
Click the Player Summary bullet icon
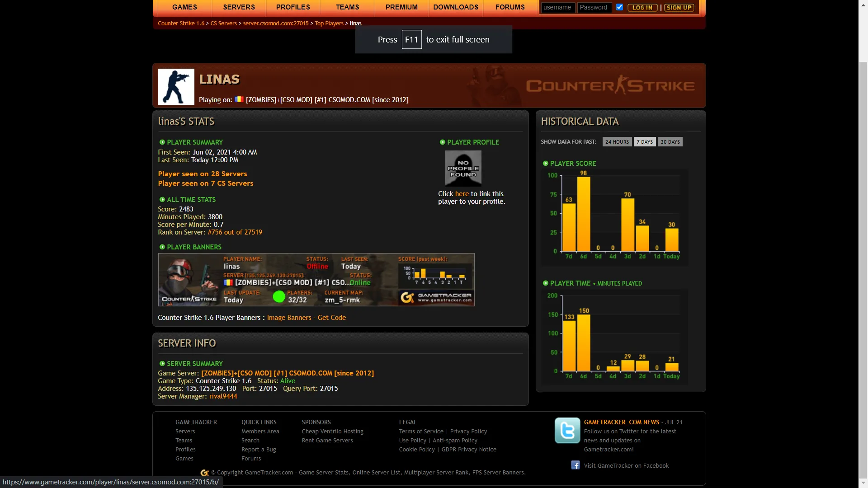pos(162,142)
